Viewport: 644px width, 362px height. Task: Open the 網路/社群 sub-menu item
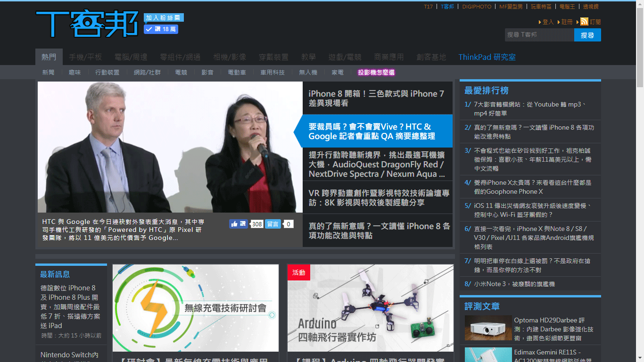pos(147,73)
